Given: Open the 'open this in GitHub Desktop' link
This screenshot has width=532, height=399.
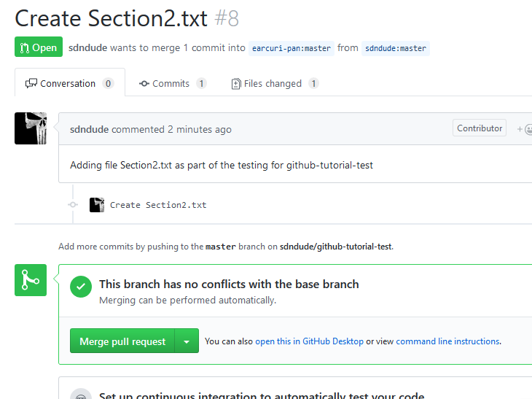Looking at the screenshot, I should click(x=309, y=341).
